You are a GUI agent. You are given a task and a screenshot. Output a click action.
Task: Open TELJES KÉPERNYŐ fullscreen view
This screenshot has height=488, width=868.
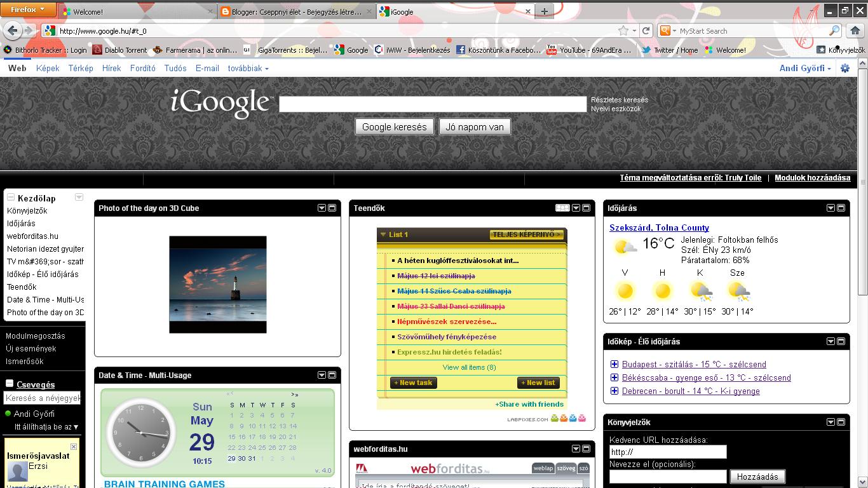click(x=527, y=234)
